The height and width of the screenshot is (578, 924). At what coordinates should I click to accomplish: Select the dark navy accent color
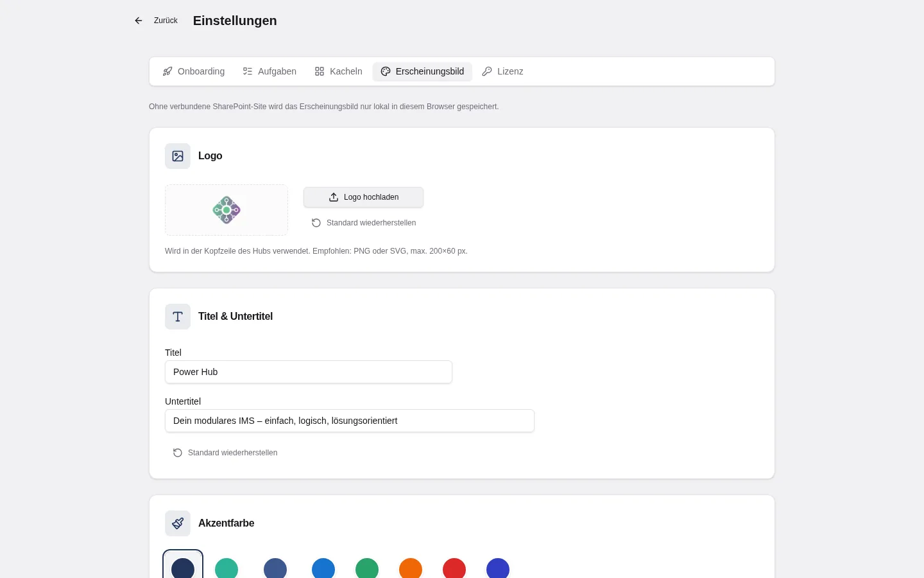point(183,568)
